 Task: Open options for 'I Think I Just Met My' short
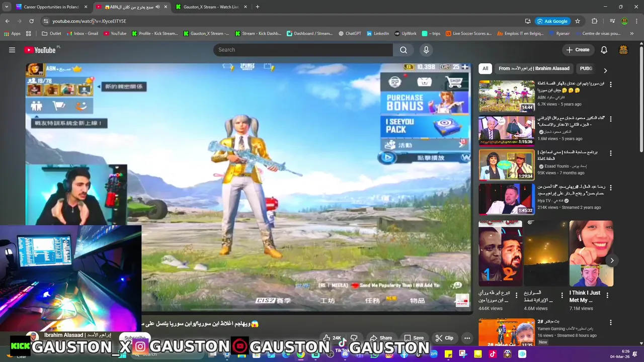click(x=607, y=296)
